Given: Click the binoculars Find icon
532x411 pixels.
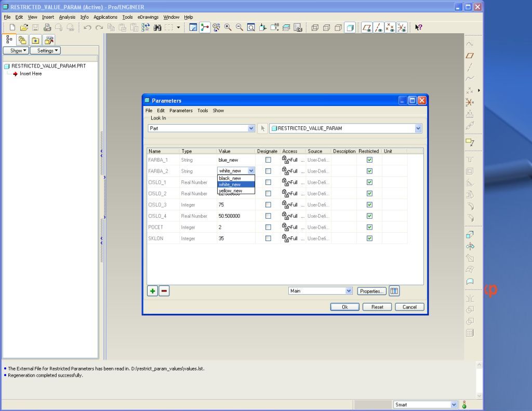Looking at the screenshot, I should coord(157,28).
